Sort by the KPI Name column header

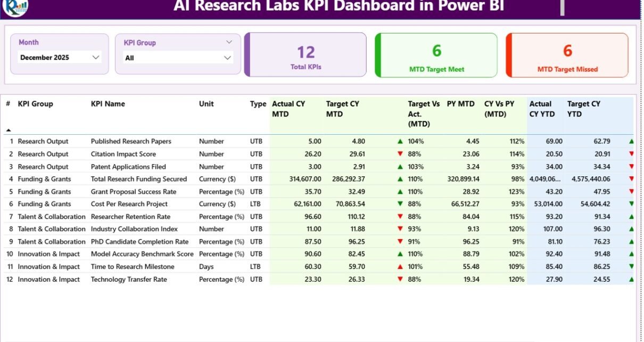coord(108,104)
